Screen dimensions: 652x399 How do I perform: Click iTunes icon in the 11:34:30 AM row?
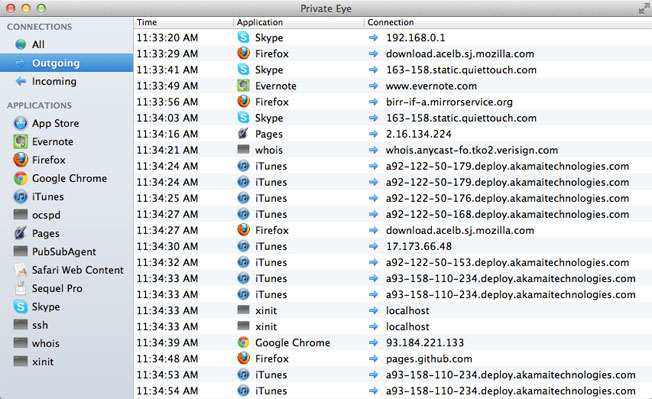[243, 246]
